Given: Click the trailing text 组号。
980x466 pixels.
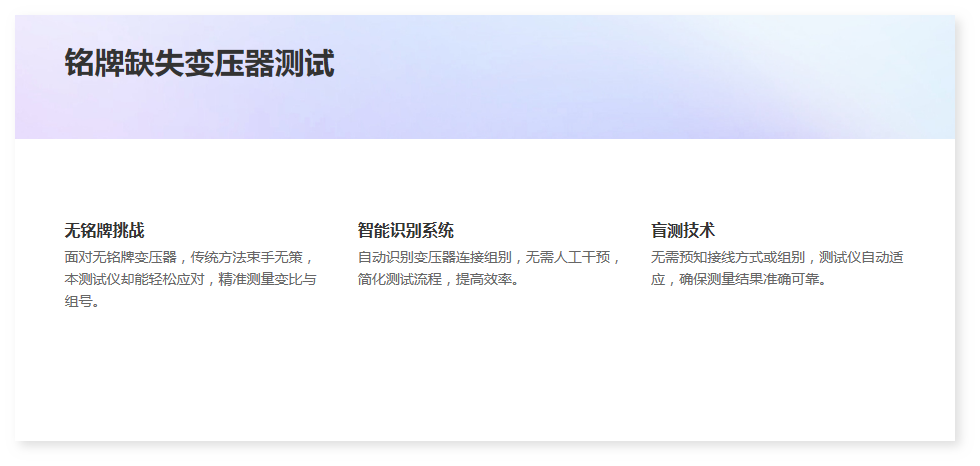Looking at the screenshot, I should (82, 301).
